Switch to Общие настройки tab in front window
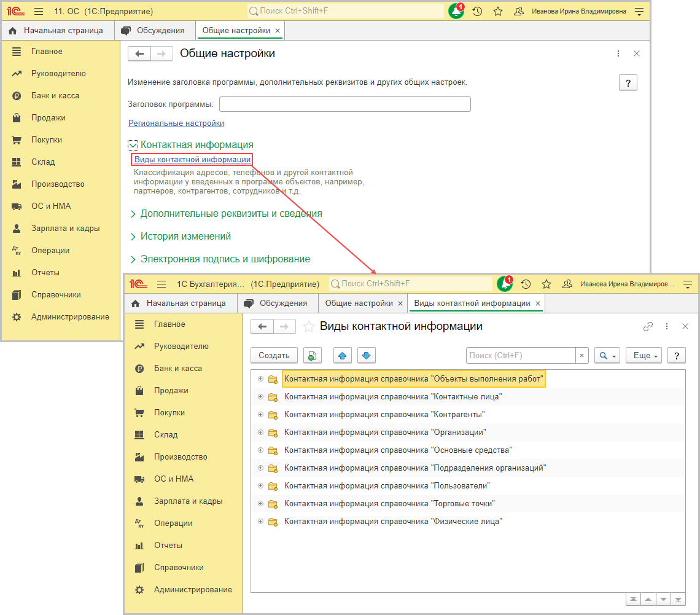This screenshot has width=700, height=615. 359,304
